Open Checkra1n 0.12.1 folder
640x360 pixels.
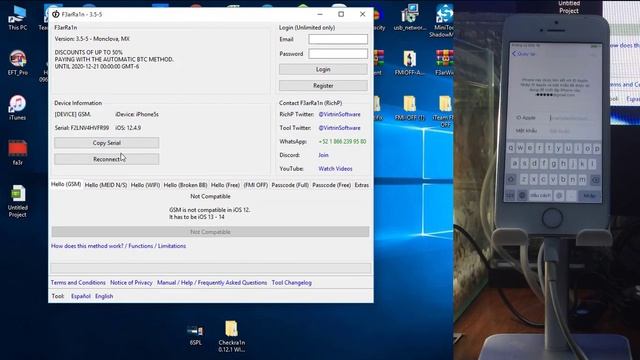click(231, 336)
